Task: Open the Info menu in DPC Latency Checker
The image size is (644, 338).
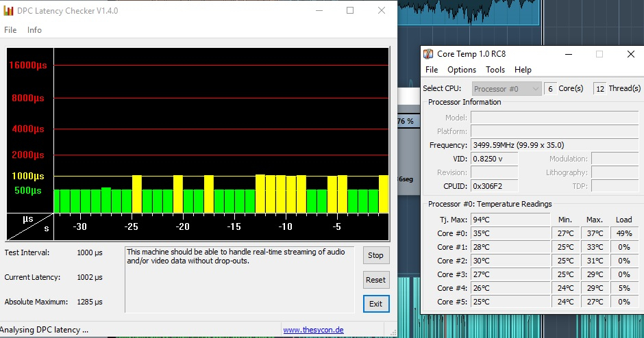Action: [34, 30]
